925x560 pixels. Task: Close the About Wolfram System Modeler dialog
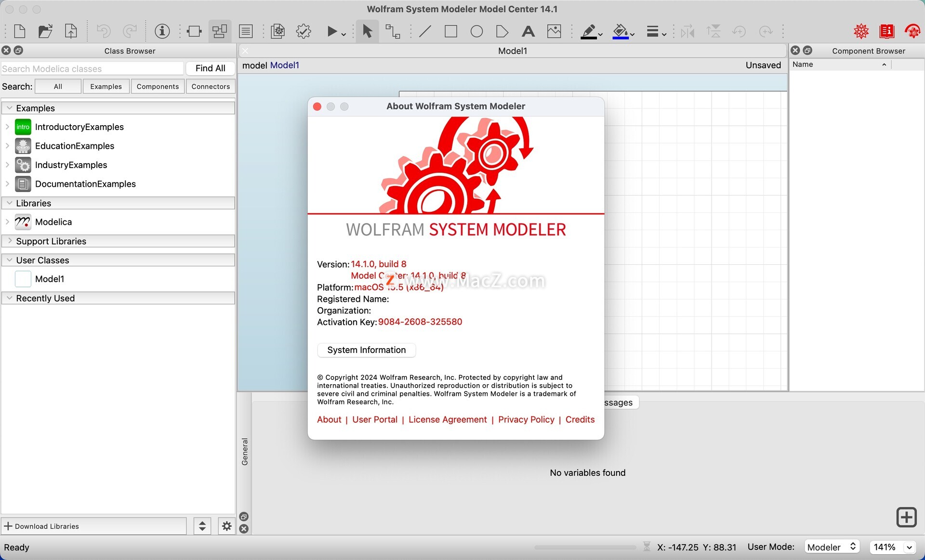[x=317, y=106]
